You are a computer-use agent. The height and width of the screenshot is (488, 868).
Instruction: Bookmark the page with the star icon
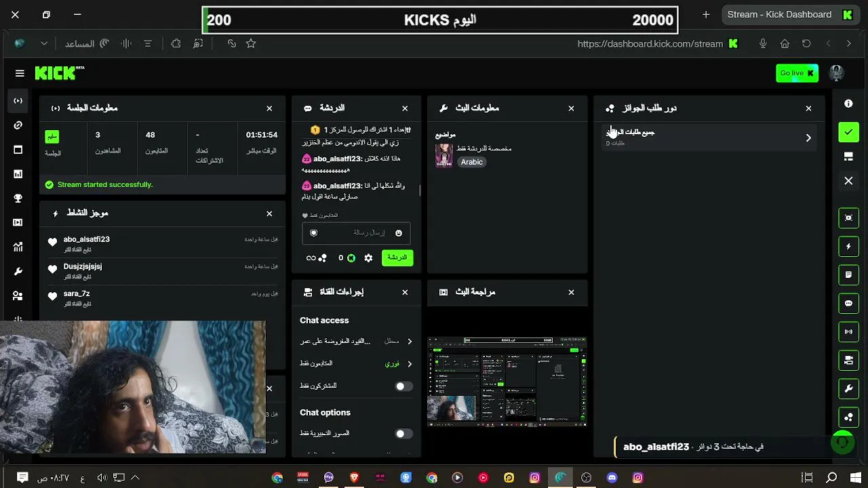[251, 43]
